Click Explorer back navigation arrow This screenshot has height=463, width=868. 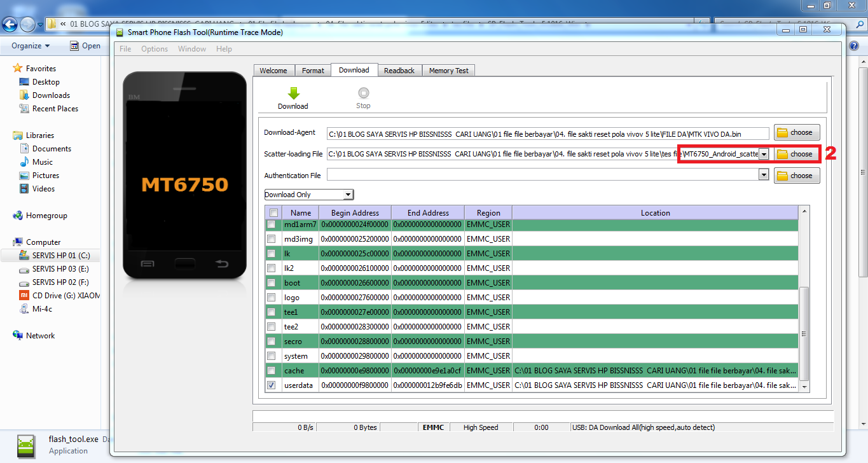point(10,25)
